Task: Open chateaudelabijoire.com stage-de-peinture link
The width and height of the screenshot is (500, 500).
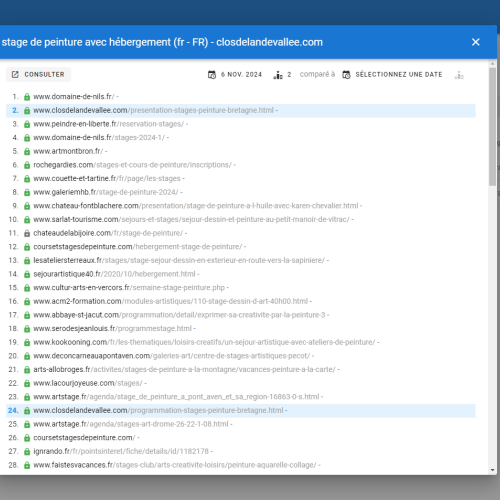Action: coord(108,233)
